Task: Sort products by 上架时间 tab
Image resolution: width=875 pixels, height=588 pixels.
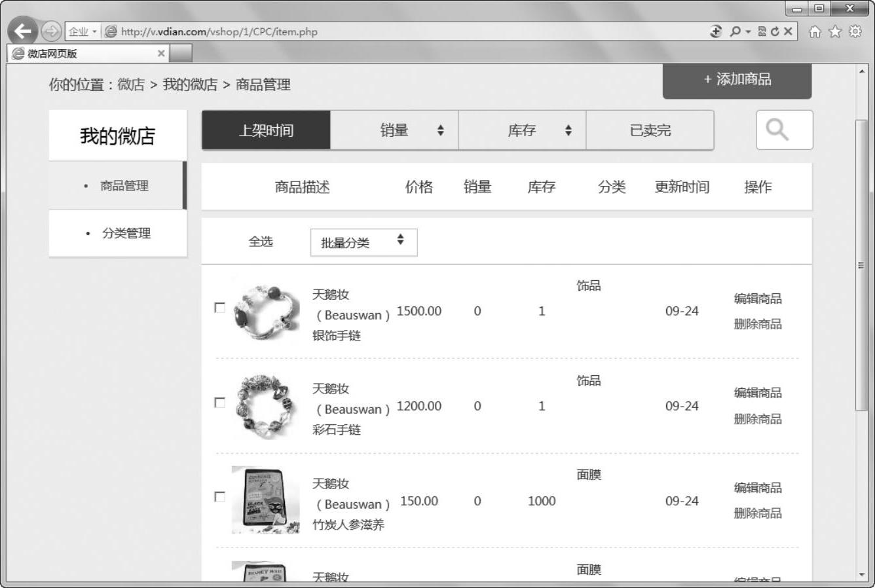Action: 266,130
